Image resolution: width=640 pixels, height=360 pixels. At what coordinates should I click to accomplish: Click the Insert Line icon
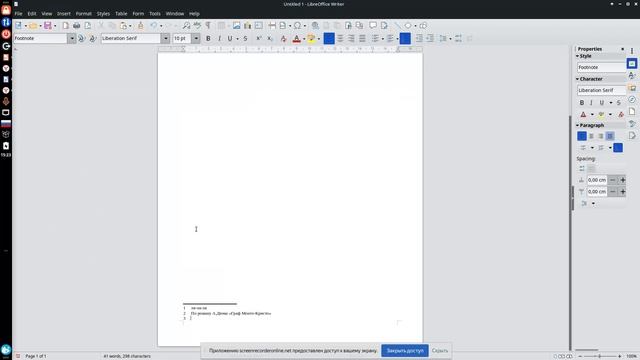pos(397,26)
